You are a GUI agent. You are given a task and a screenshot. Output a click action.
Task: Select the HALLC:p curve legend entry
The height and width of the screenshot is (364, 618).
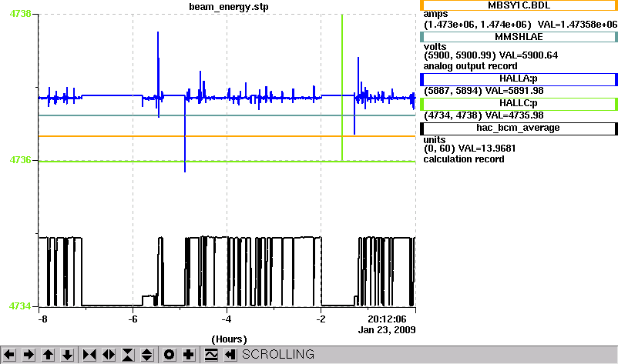tap(519, 103)
